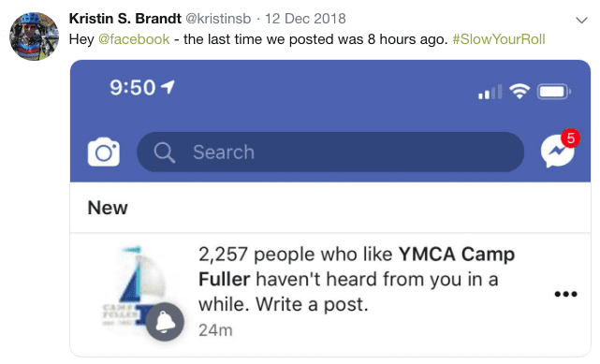The image size is (600, 364).
Task: Tap the Wi-Fi status icon
Action: pyautogui.click(x=520, y=91)
